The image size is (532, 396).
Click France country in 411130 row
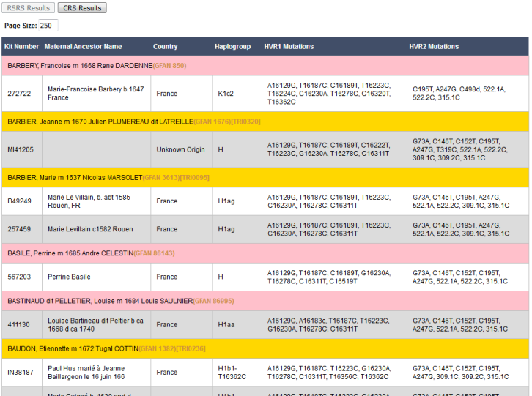pos(181,325)
